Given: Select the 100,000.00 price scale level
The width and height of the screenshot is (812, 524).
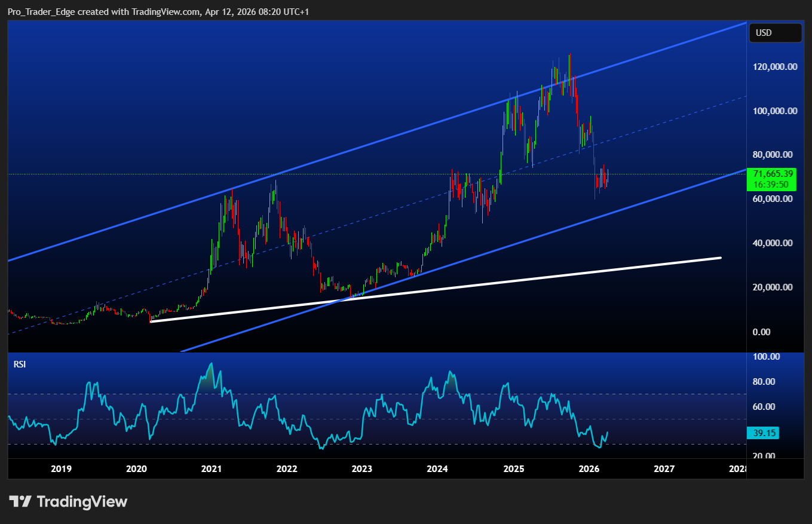Looking at the screenshot, I should [775, 111].
